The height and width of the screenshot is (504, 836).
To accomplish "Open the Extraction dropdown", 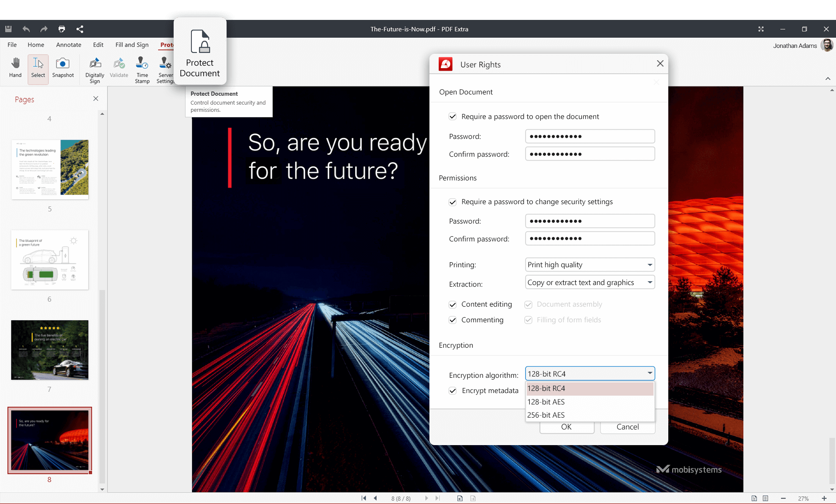I will [590, 282].
